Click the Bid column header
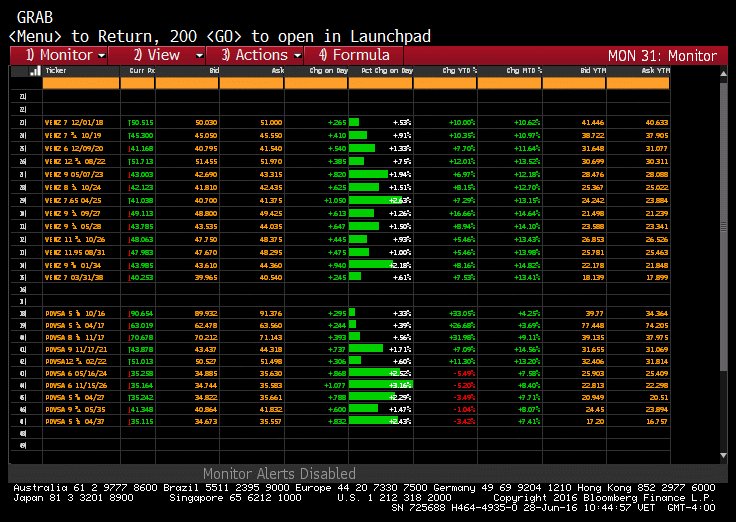The width and height of the screenshot is (736, 522). tap(214, 70)
